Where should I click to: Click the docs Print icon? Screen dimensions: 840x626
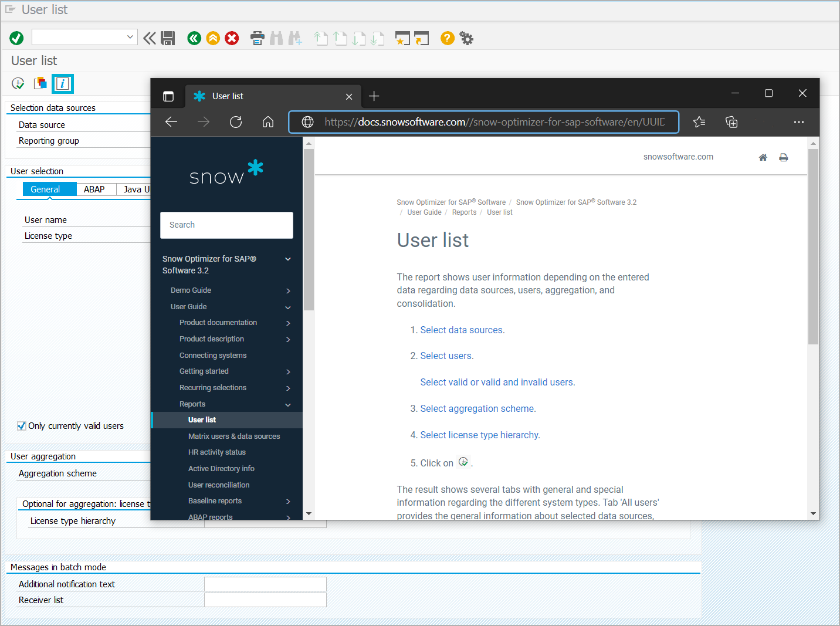(x=784, y=157)
